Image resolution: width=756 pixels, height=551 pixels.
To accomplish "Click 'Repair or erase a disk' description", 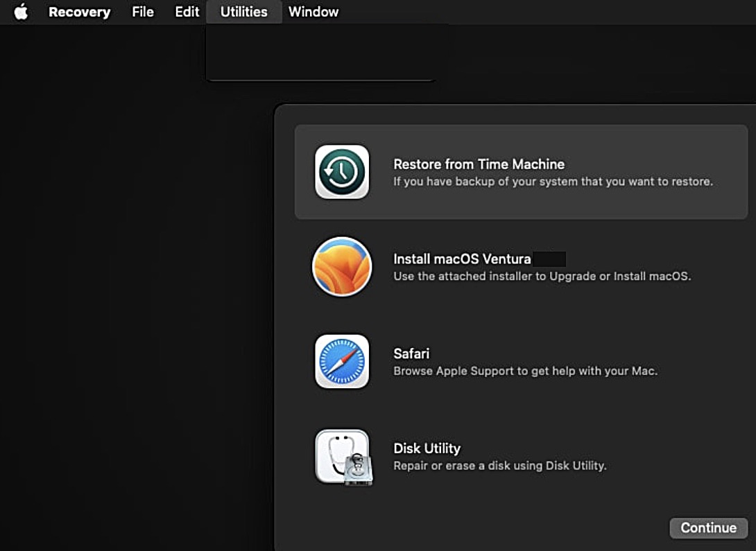I will 500,466.
